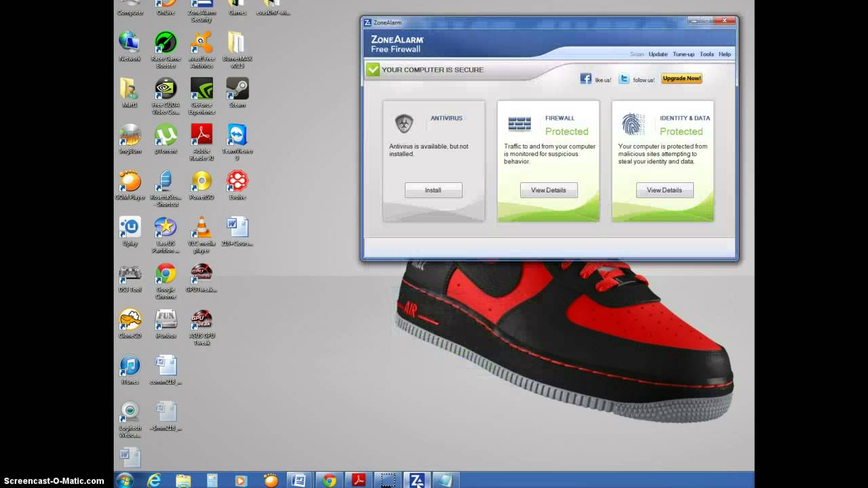Click the Windows Start button
The image size is (868, 488).
click(x=125, y=481)
